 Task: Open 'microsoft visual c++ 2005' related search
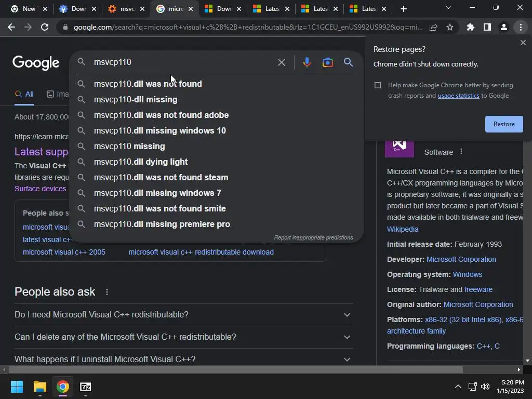64,252
